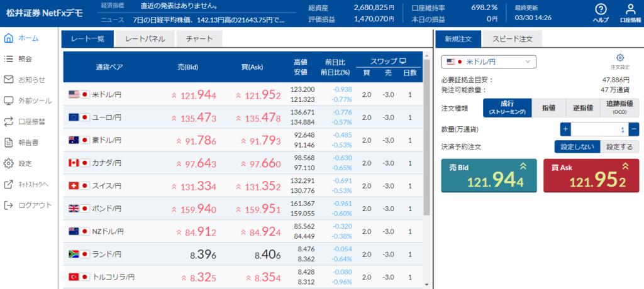Click the 通貨ペア column header
644x289 pixels.
109,67
